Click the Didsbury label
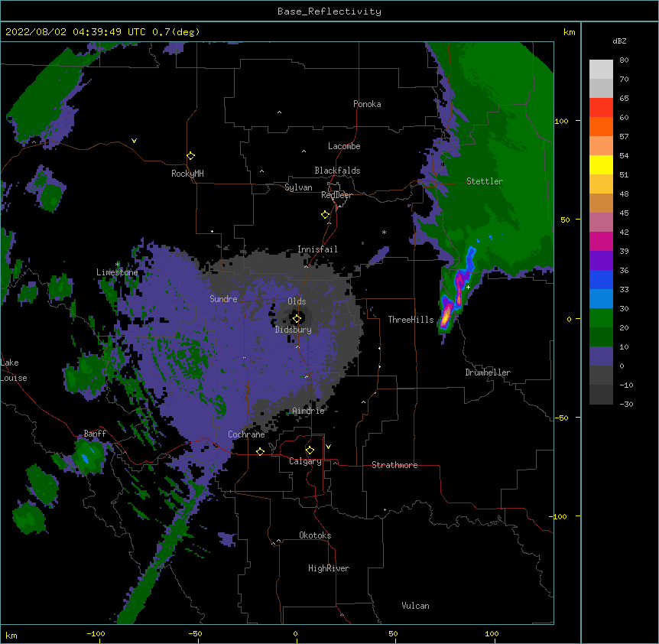The height and width of the screenshot is (644, 659). 294,330
